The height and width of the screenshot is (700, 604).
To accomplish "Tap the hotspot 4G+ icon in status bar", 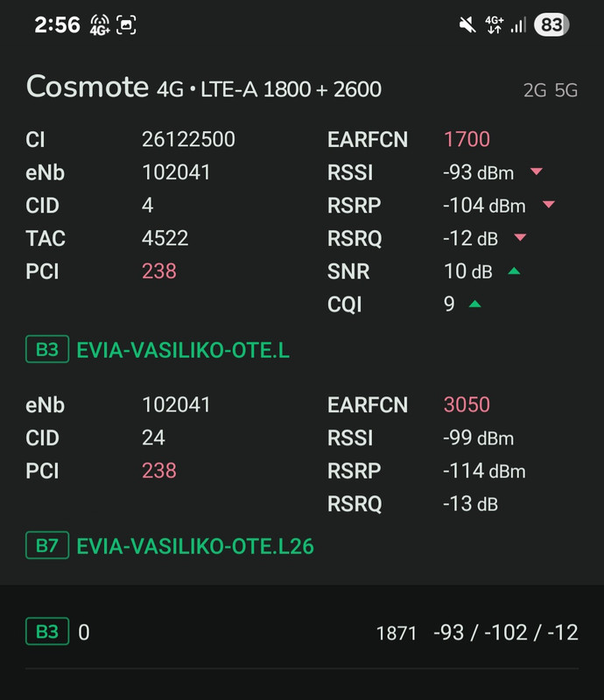I will tap(100, 24).
